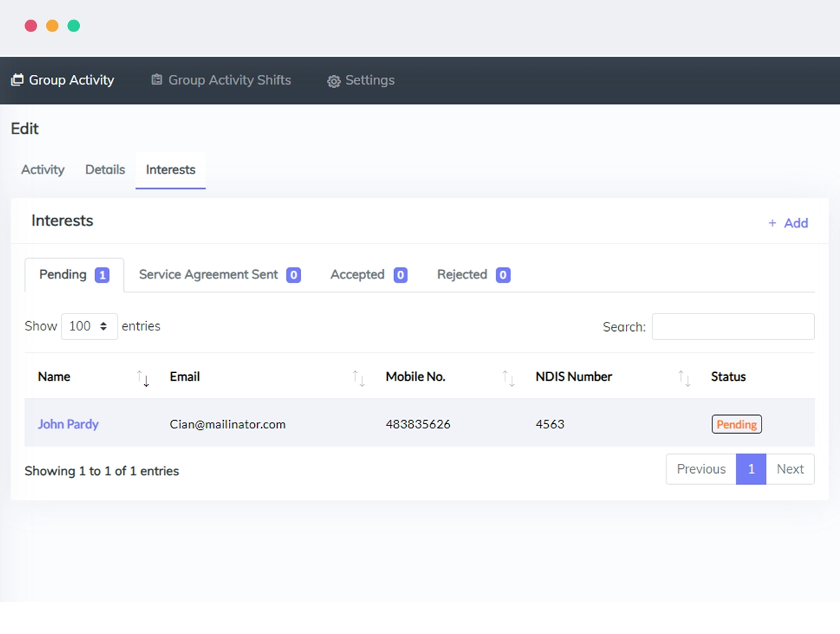Click the Edit page heading
Image resolution: width=840 pixels, height=634 pixels.
point(25,129)
